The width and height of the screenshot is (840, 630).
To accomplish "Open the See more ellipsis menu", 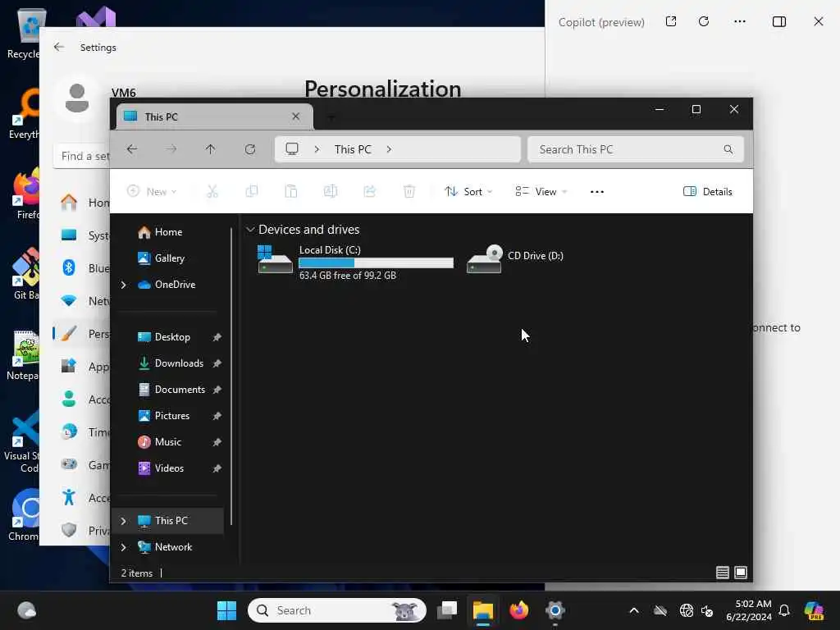I will tap(597, 192).
